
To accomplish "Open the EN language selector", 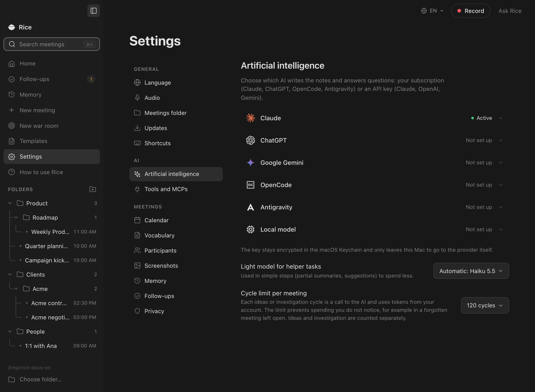I will [x=432, y=11].
